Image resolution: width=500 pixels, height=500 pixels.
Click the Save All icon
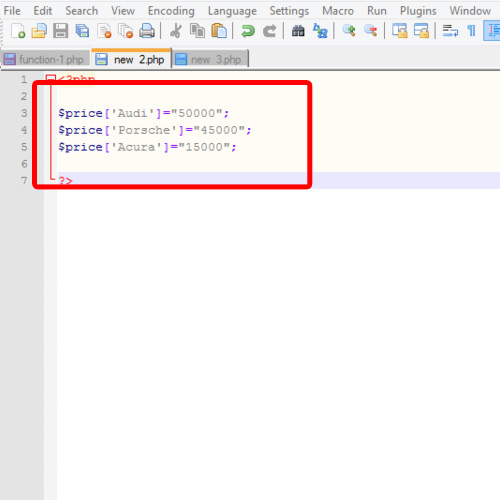pyautogui.click(x=82, y=31)
